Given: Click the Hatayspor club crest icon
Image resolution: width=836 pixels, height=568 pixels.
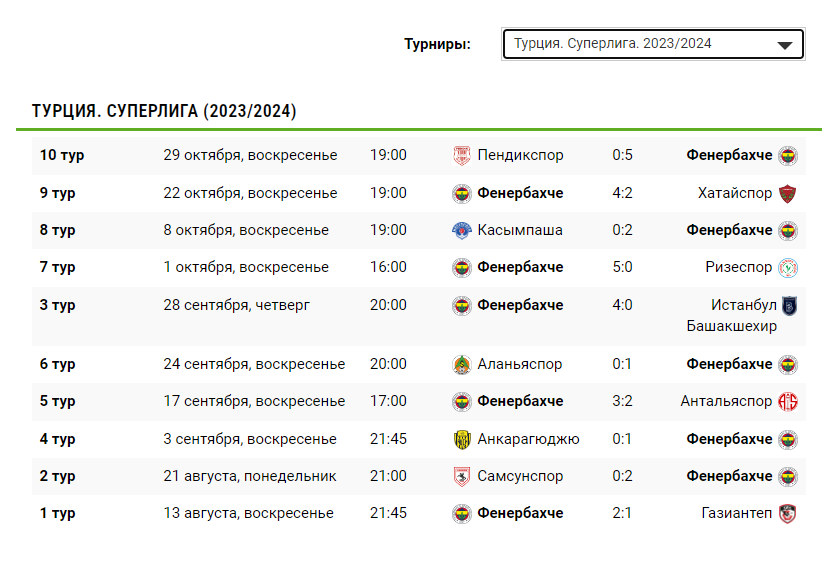Looking at the screenshot, I should 788,193.
